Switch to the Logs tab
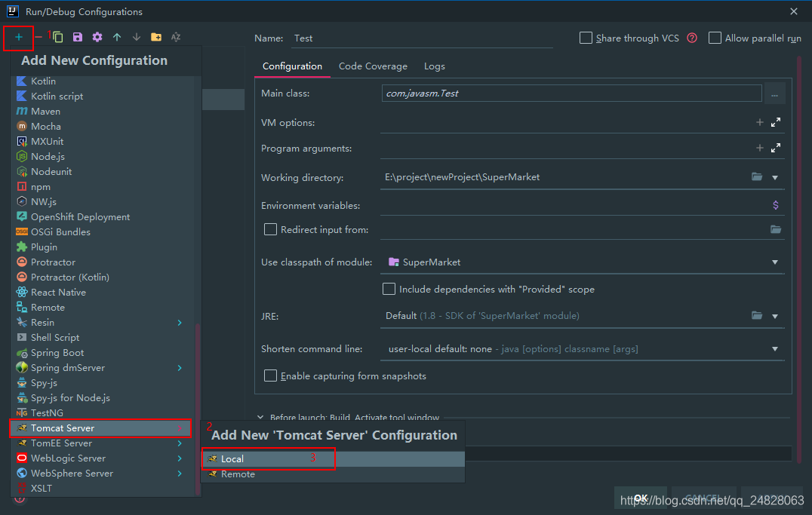 coord(435,66)
